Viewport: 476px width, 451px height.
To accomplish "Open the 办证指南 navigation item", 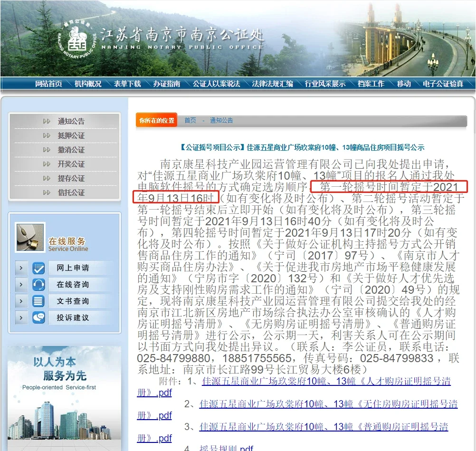I will point(167,84).
